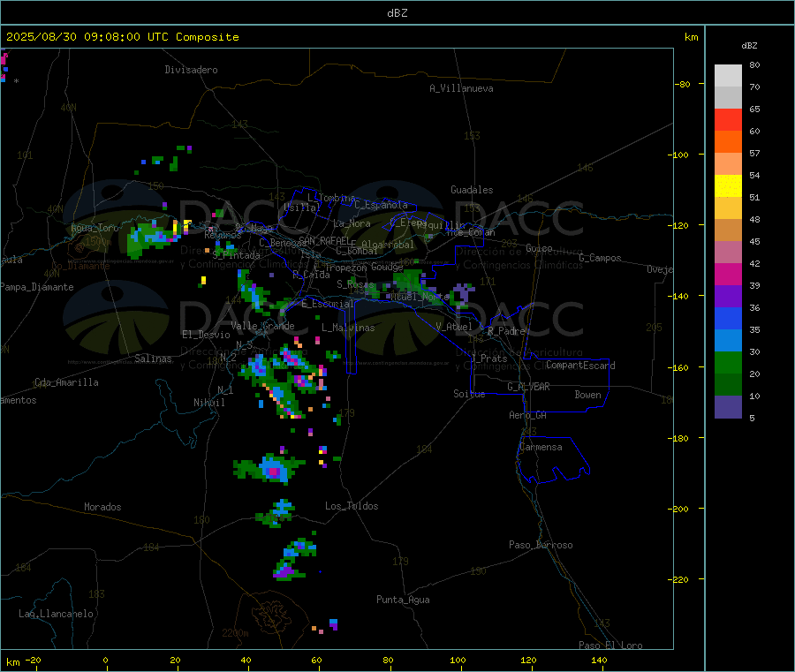Viewport: 795px width, 672px height.
Task: Click the E_Escorial place label
Action: [328, 304]
